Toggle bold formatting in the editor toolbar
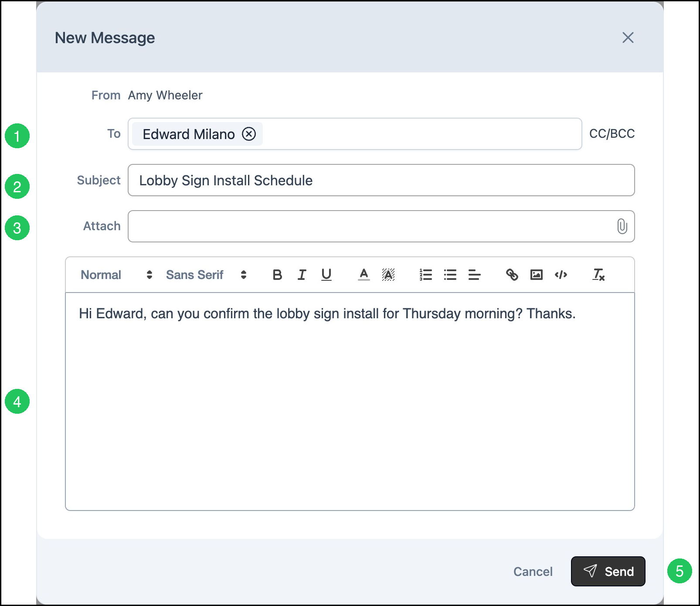The image size is (700, 606). [277, 275]
